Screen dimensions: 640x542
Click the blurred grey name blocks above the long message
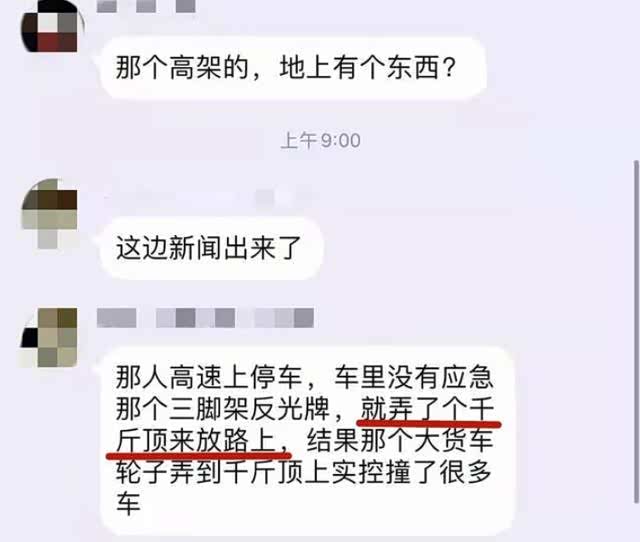click(x=205, y=318)
